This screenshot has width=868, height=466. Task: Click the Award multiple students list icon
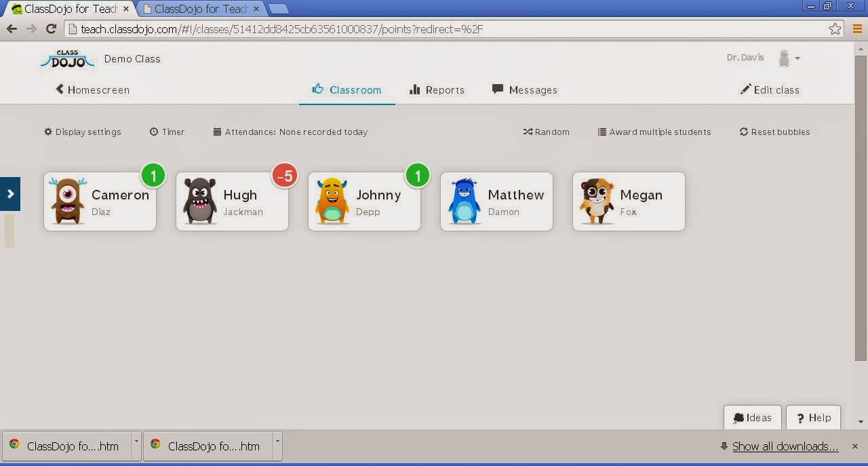click(x=601, y=132)
